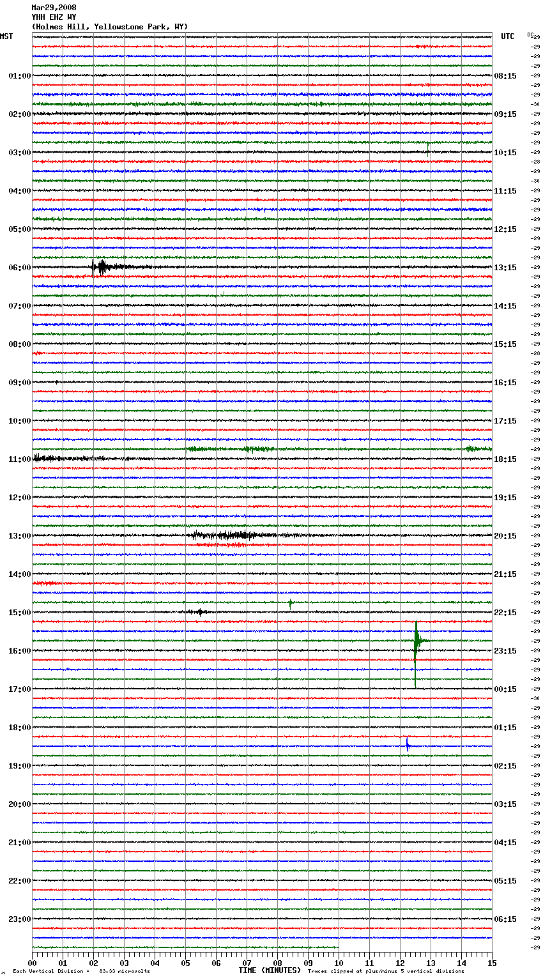The image size is (543, 980).
Task: Click minute tick label 10 on bottom axis
Action: pos(339,963)
